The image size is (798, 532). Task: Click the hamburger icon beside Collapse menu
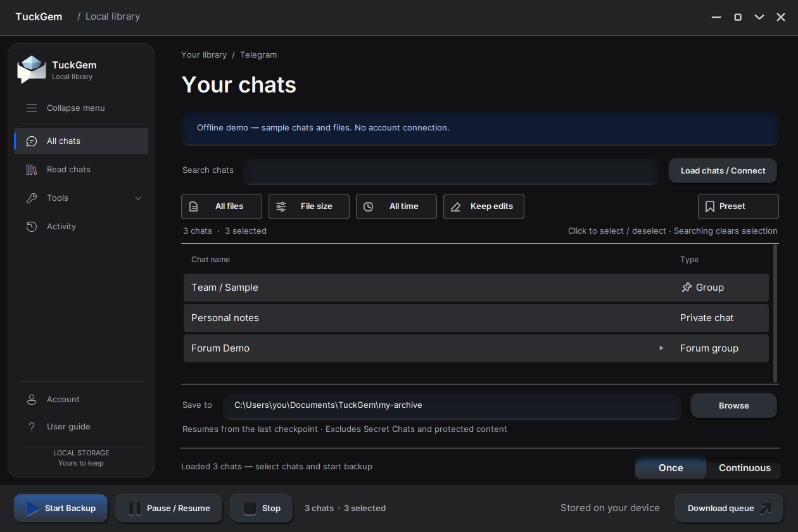[32, 108]
